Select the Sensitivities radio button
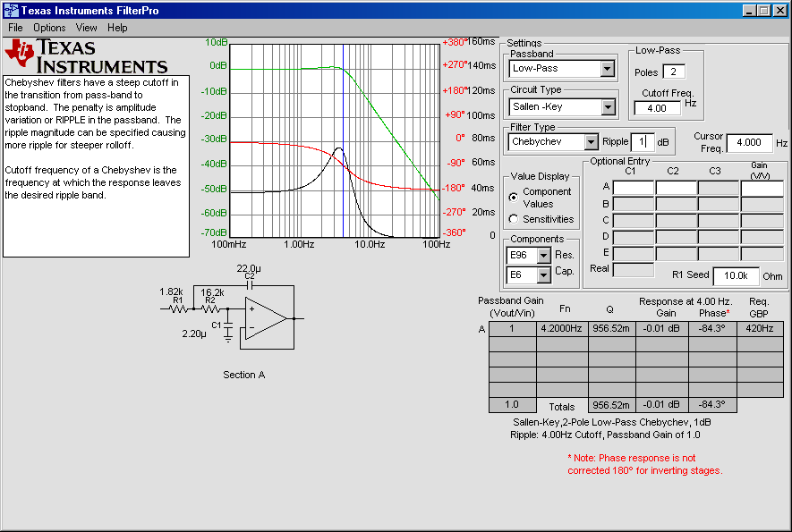This screenshot has width=792, height=532. point(514,219)
